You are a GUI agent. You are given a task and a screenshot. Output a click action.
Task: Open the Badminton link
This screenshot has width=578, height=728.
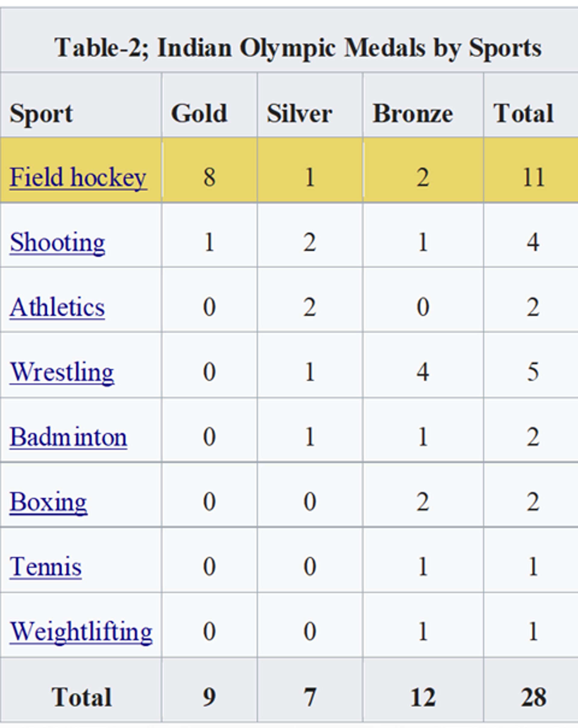coord(69,437)
